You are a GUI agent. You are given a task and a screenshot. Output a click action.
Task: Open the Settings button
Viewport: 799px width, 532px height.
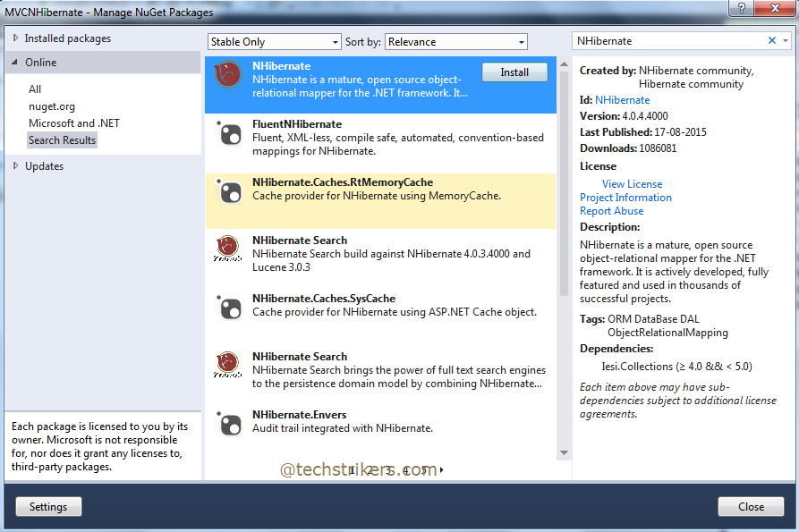coord(48,507)
